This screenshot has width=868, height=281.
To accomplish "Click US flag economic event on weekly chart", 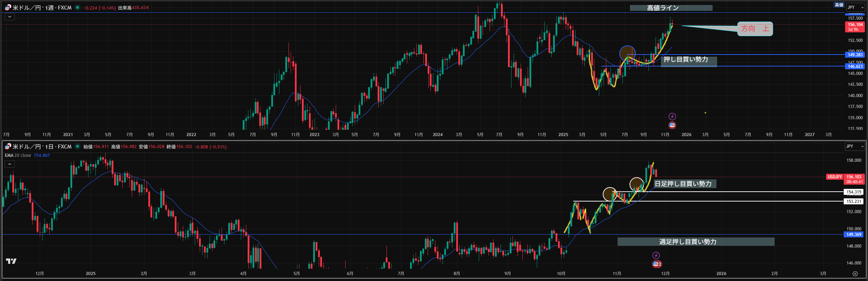I will (x=672, y=125).
